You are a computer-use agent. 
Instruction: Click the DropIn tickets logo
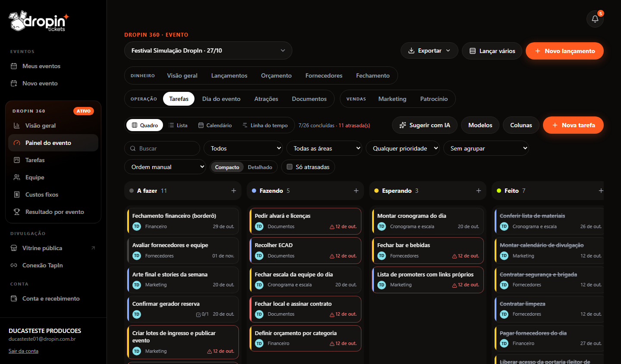pyautogui.click(x=39, y=21)
